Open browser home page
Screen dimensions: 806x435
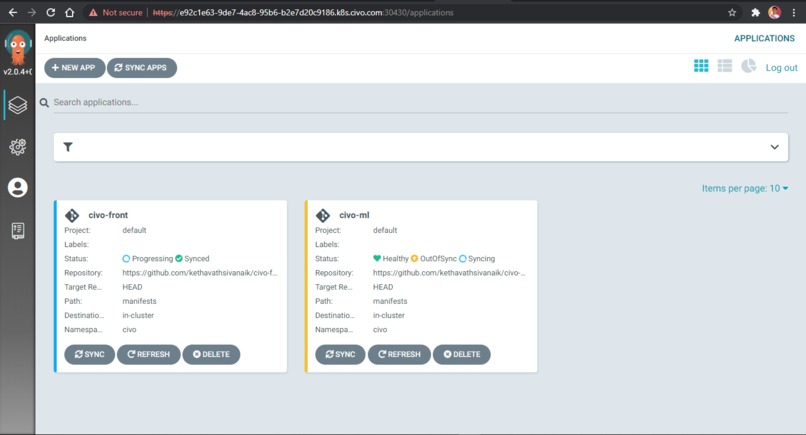(x=69, y=12)
